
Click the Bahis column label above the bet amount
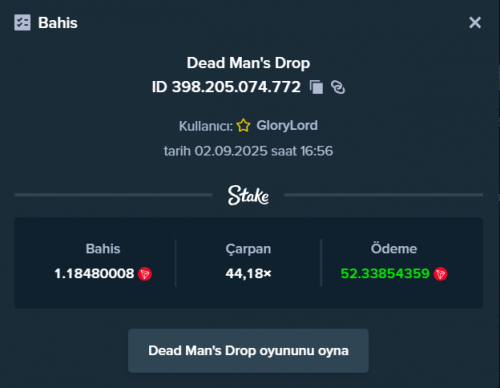pyautogui.click(x=103, y=249)
